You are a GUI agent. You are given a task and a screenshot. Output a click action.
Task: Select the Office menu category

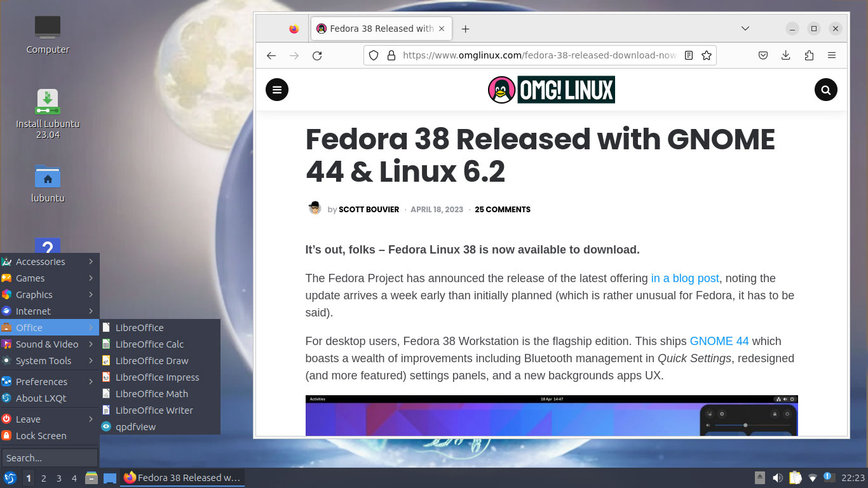tap(50, 328)
